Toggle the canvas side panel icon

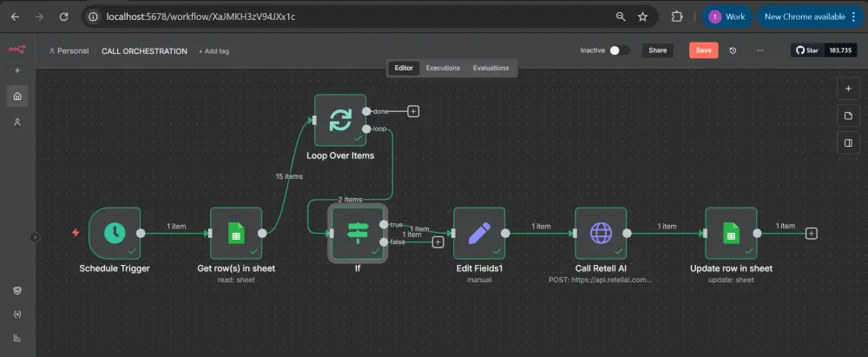coord(848,143)
